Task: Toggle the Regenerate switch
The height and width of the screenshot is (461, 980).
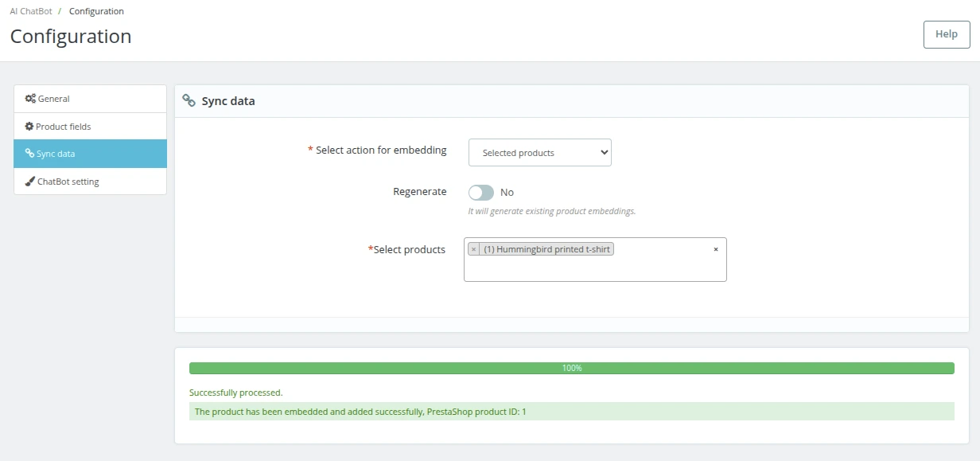Action: (x=481, y=193)
